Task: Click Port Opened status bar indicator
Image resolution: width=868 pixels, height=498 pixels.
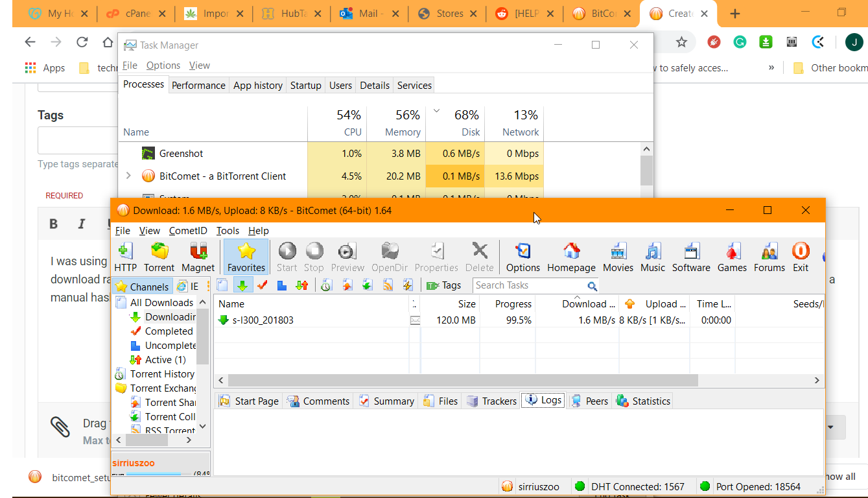Action: [750, 486]
